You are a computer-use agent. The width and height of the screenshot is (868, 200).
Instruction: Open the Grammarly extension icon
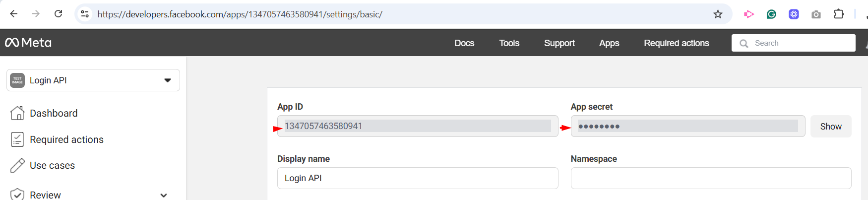771,14
